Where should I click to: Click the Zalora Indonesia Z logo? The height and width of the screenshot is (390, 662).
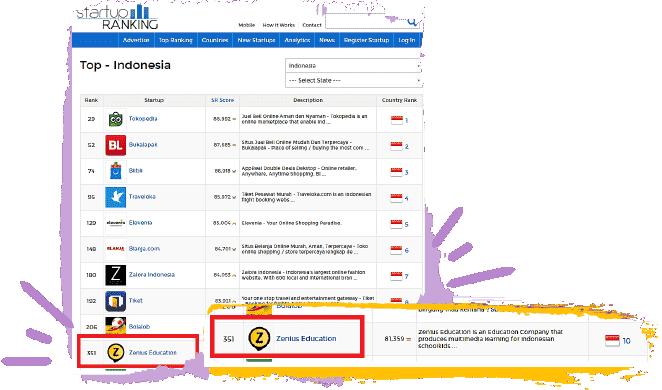[x=115, y=275]
